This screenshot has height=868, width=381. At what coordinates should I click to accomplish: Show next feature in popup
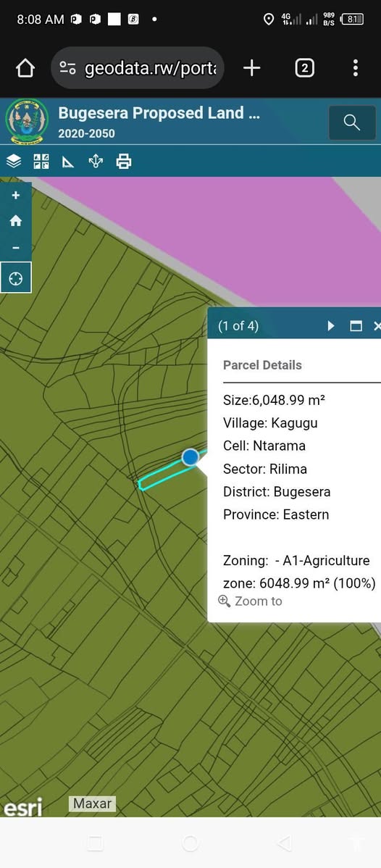pos(331,326)
